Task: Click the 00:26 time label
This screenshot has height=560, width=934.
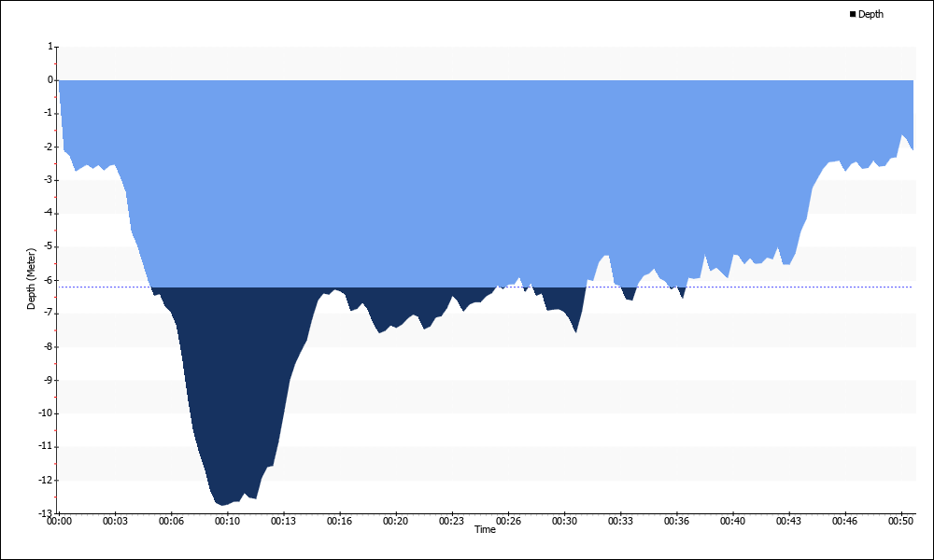Action: pos(508,521)
